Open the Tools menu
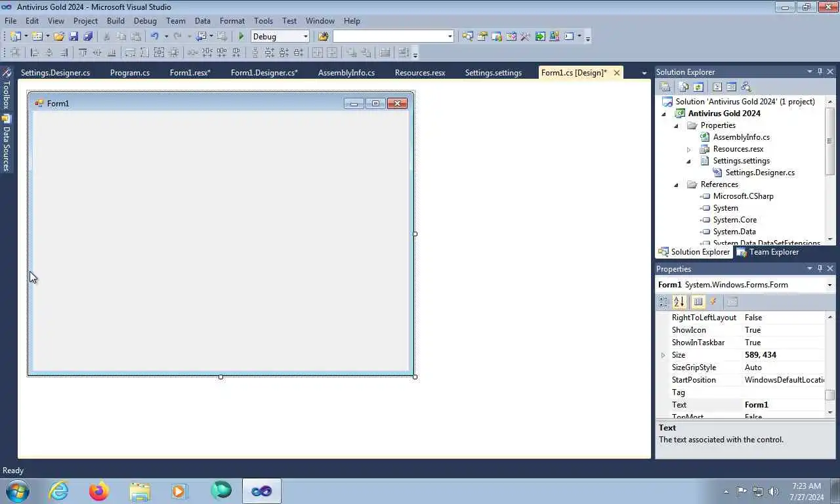Viewport: 840px width, 504px height. click(263, 21)
